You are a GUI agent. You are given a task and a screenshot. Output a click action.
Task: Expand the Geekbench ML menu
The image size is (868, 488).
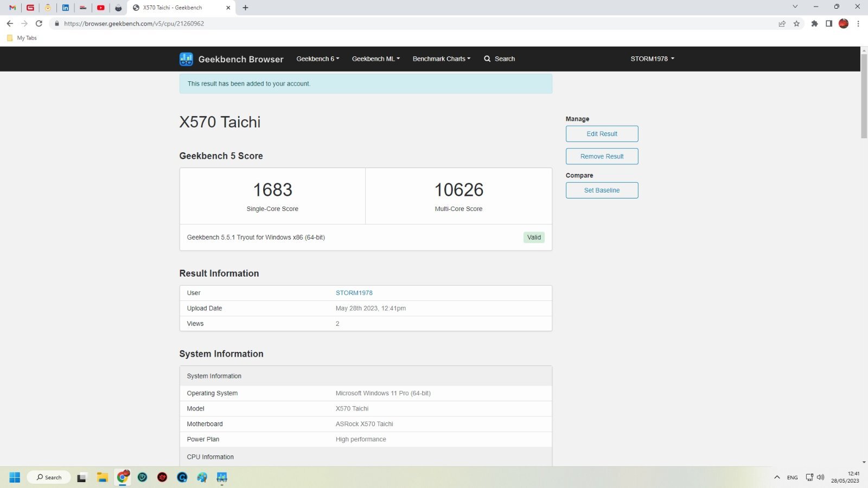click(x=376, y=59)
